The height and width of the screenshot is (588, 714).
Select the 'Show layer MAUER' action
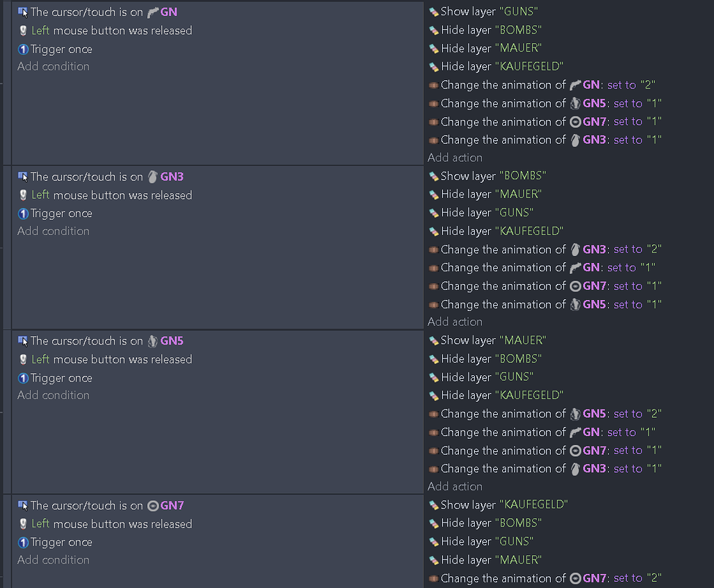pyautogui.click(x=487, y=340)
